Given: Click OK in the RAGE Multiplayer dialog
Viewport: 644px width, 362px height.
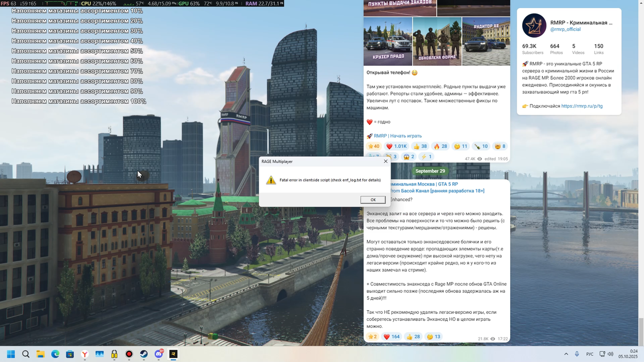Looking at the screenshot, I should click(373, 200).
